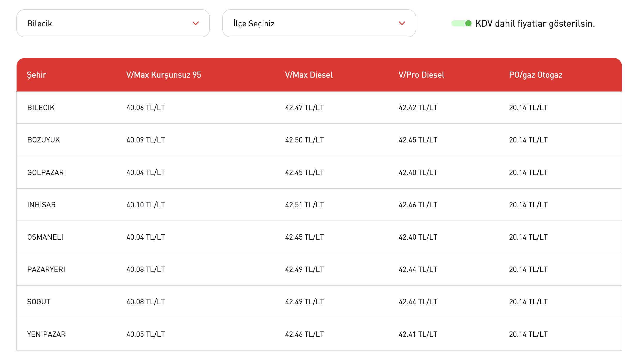639x364 pixels.
Task: Select the OSMANELI row name
Action: pyautogui.click(x=45, y=237)
